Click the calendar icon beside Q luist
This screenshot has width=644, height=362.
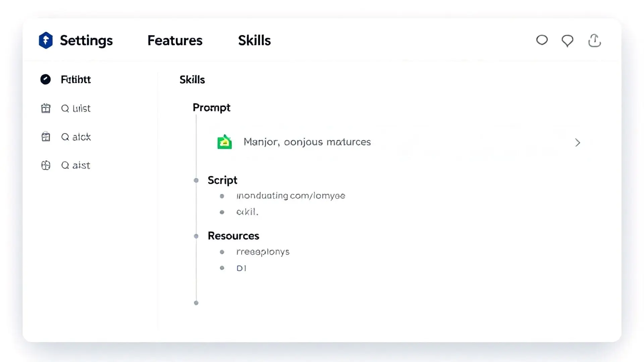pyautogui.click(x=46, y=108)
